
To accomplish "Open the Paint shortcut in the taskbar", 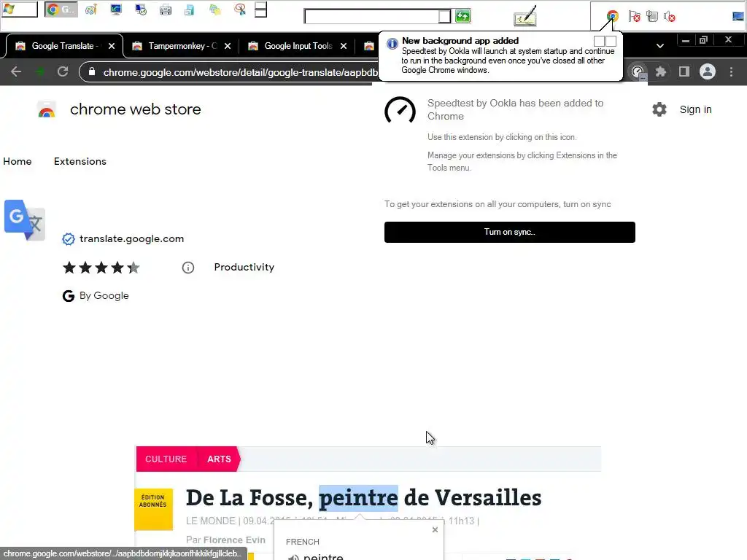I will pyautogui.click(x=91, y=9).
